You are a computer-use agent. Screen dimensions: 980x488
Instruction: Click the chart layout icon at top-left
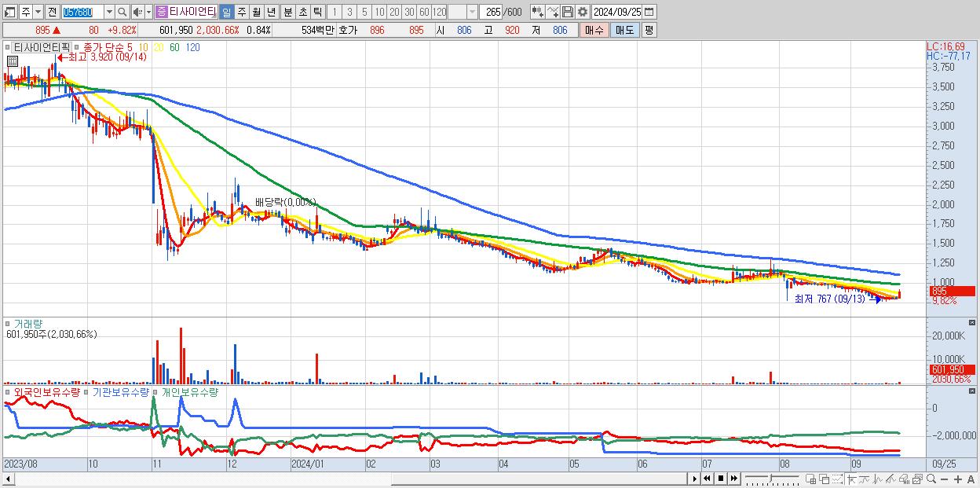coord(9,12)
